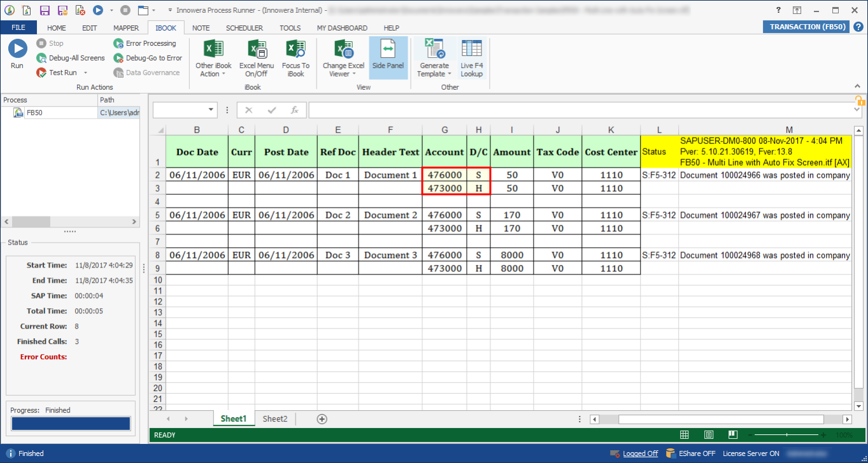Expand the Test Run dropdown
Viewport: 868px width, 463px height.
tap(84, 73)
